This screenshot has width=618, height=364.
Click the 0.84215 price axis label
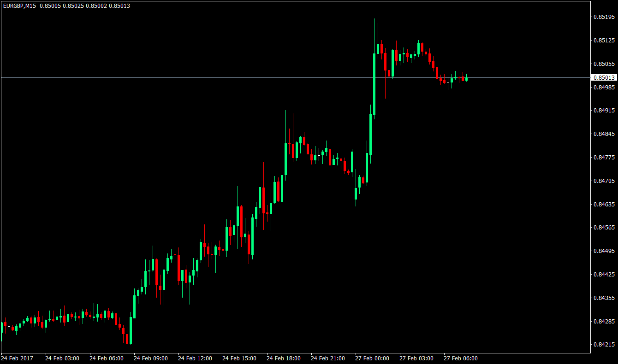pos(604,345)
